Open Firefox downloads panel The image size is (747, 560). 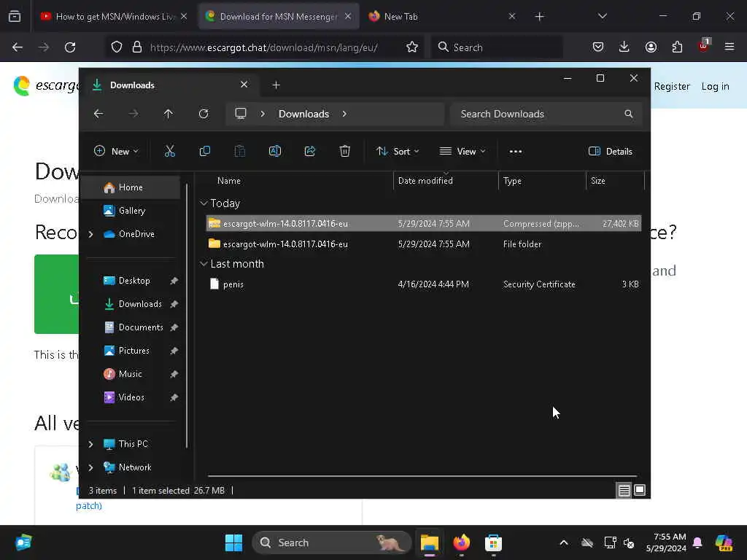(624, 47)
